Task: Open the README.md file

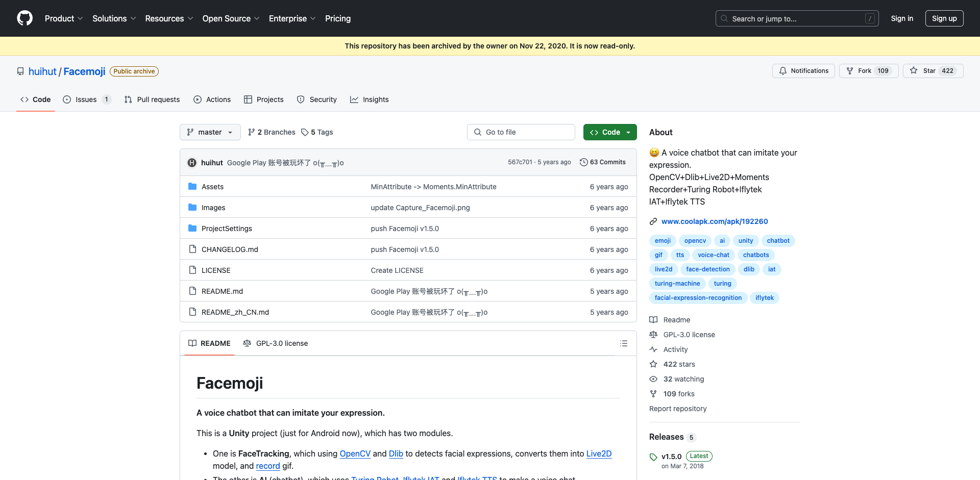Action: (222, 291)
